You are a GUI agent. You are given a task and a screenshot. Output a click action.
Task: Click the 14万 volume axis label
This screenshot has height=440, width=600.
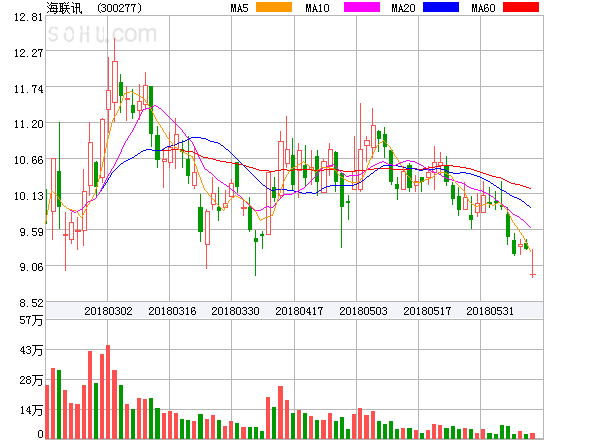click(x=31, y=411)
